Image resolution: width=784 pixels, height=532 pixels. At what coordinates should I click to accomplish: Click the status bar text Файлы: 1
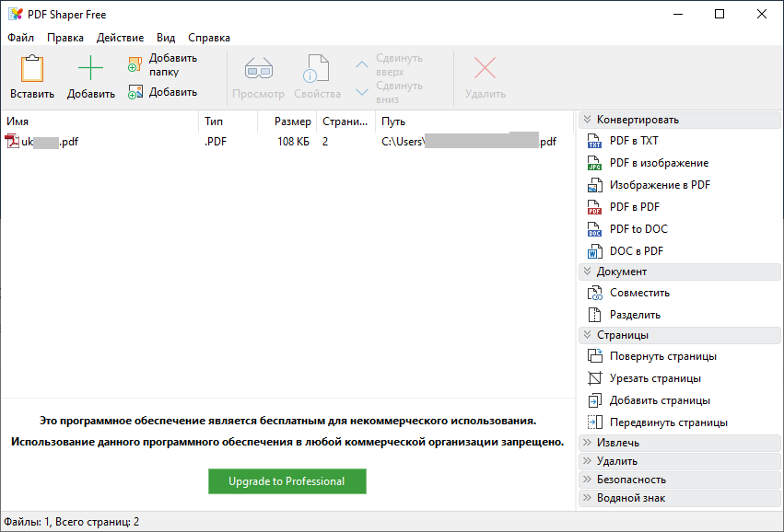coord(28,522)
